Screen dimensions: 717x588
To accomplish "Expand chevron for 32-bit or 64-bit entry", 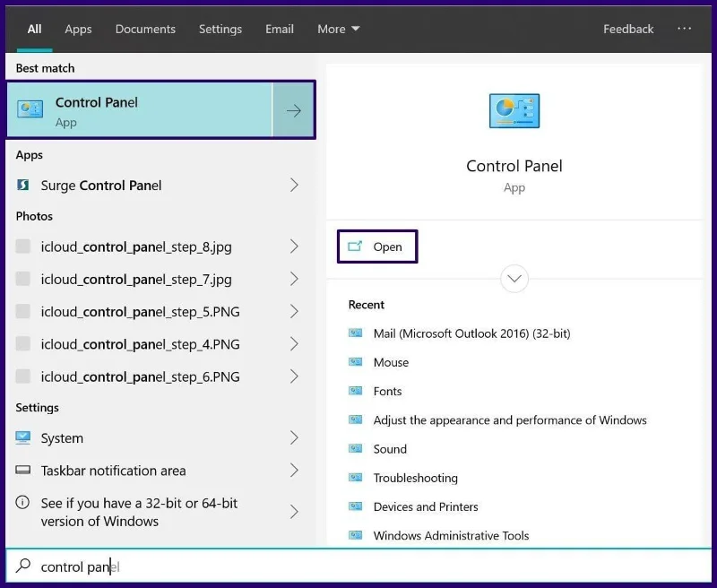I will pyautogui.click(x=294, y=512).
